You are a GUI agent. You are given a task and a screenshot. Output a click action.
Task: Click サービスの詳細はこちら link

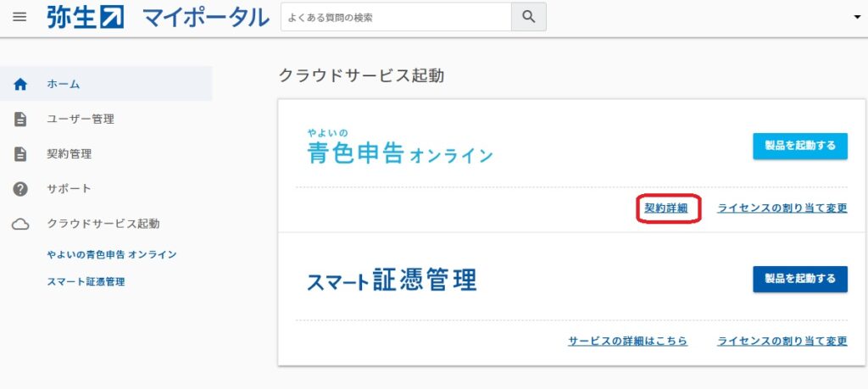coord(627,341)
